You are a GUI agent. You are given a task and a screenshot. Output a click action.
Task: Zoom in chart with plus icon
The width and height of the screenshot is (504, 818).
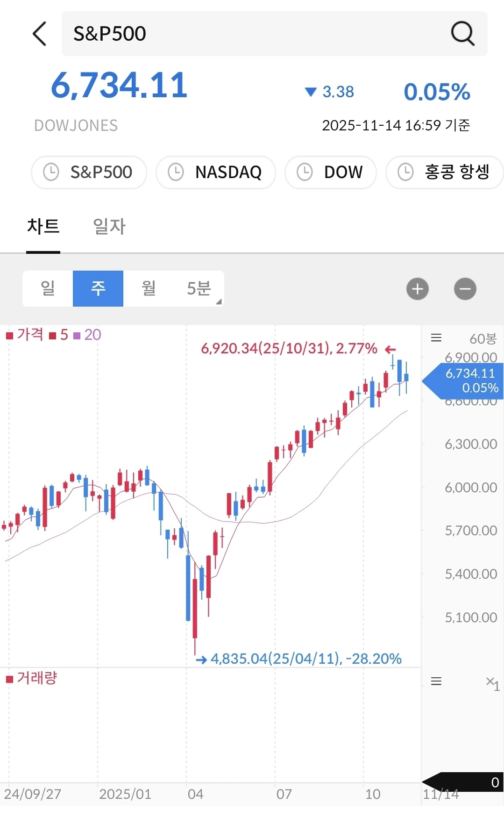(x=418, y=289)
